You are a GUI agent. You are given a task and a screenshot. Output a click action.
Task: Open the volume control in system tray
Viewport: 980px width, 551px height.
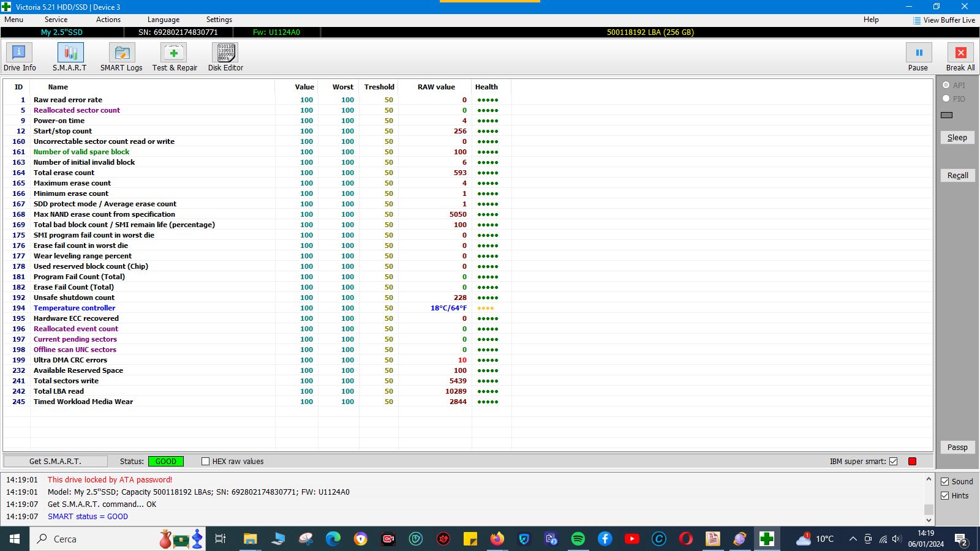point(897,539)
